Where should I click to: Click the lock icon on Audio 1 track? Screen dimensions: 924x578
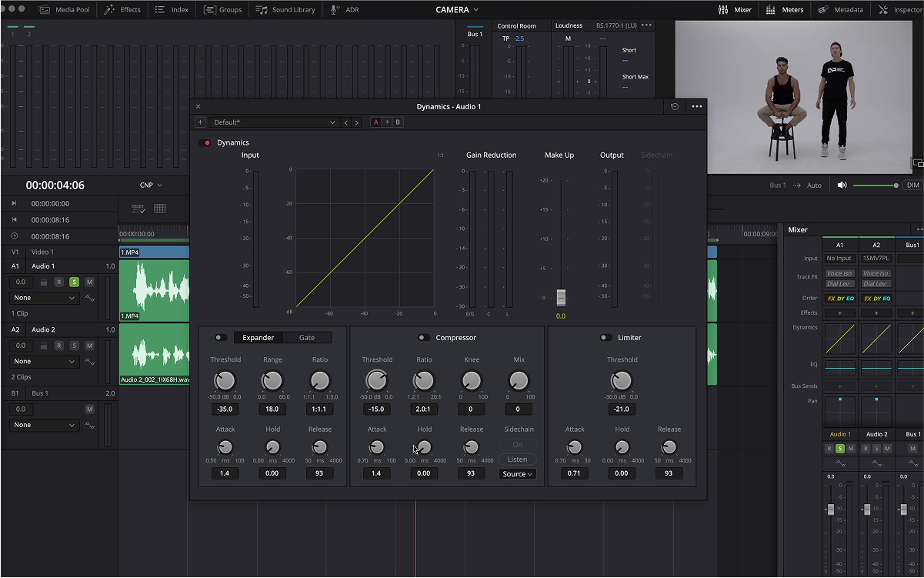tap(44, 282)
